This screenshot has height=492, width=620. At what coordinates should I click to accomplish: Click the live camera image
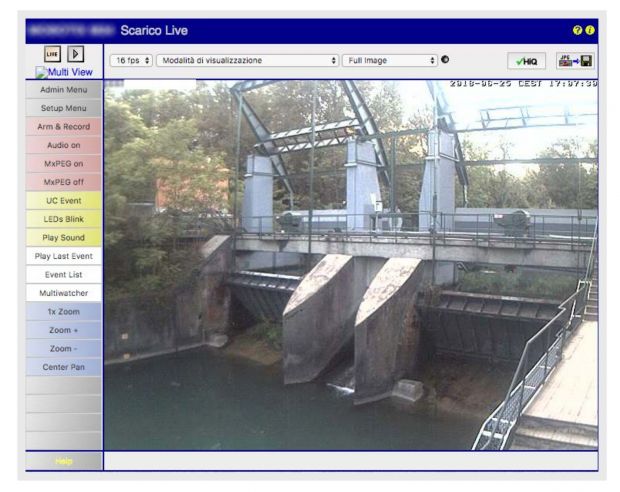[x=351, y=265]
